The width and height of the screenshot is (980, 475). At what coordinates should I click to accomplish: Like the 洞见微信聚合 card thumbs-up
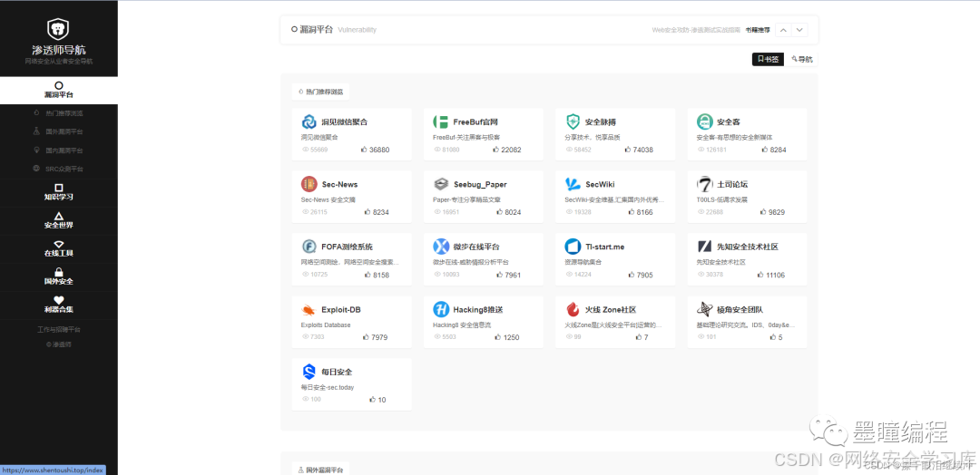click(364, 150)
